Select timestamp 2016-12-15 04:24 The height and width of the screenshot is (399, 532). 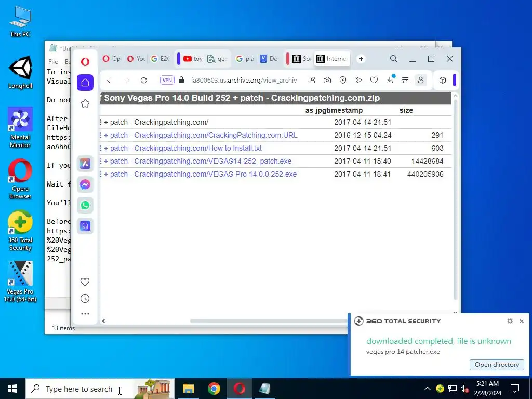pos(363,136)
